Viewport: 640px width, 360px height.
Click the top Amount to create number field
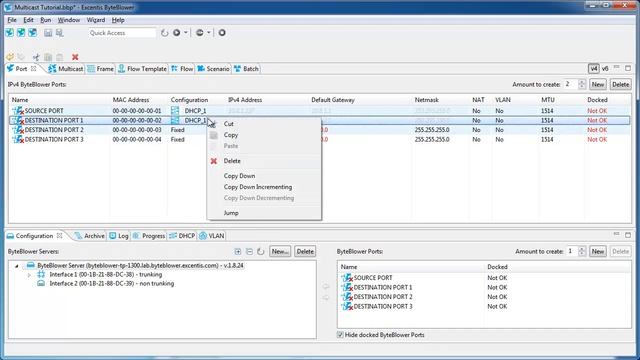570,84
